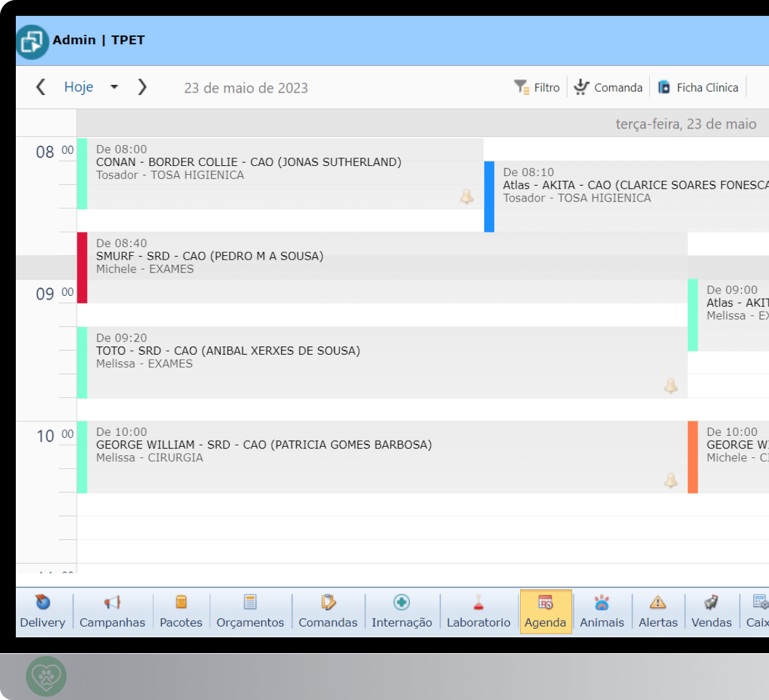This screenshot has width=769, height=700.
Task: Toggle the reminder bell on TOTO's appointment
Action: (x=671, y=386)
